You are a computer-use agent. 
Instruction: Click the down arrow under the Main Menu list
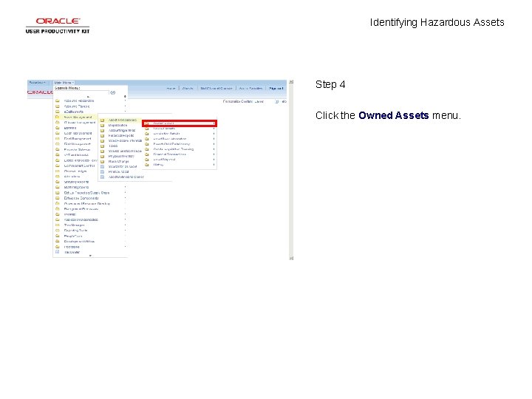coord(90,256)
